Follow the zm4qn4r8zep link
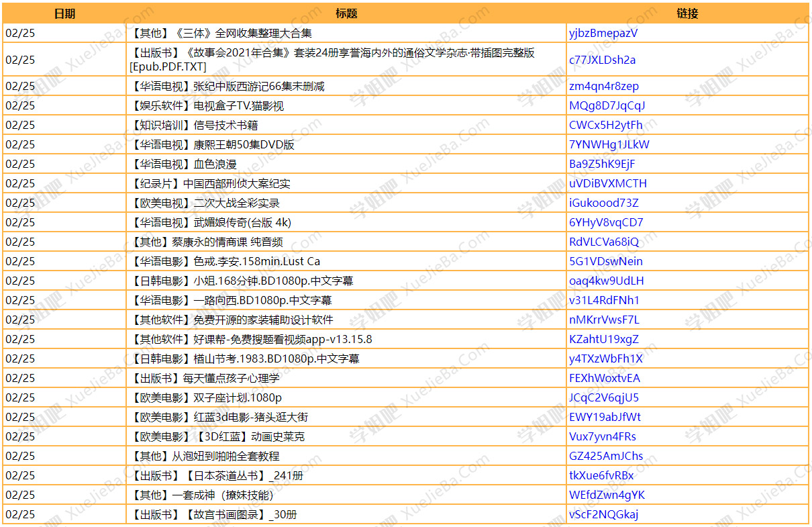This screenshot has height=527, width=812. coord(604,86)
